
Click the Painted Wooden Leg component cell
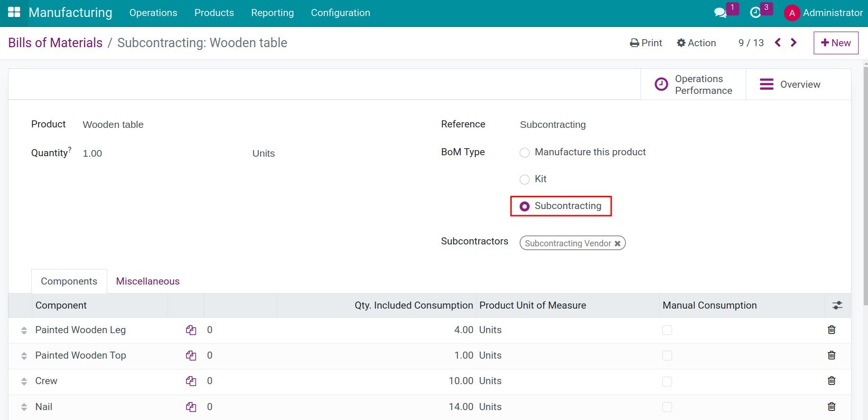(x=81, y=330)
